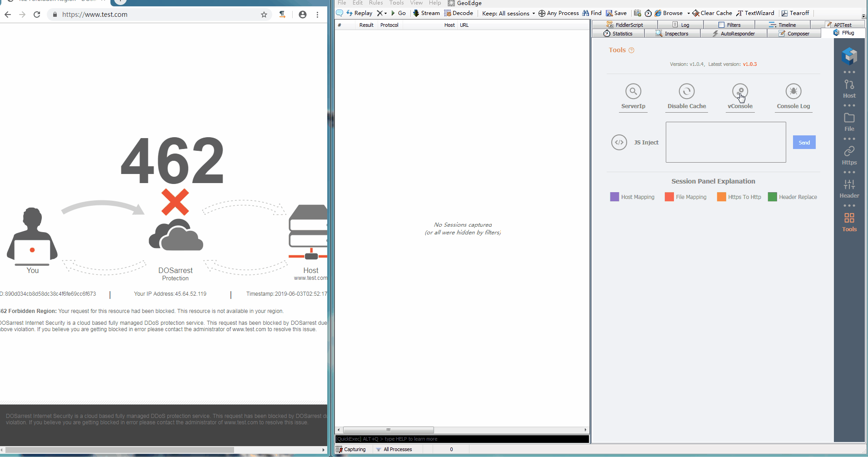Click the JS Inject code icon

pos(619,142)
